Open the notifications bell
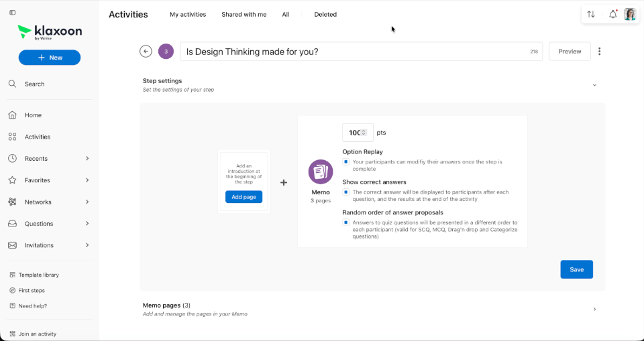Image resolution: width=644 pixels, height=341 pixels. tap(612, 14)
